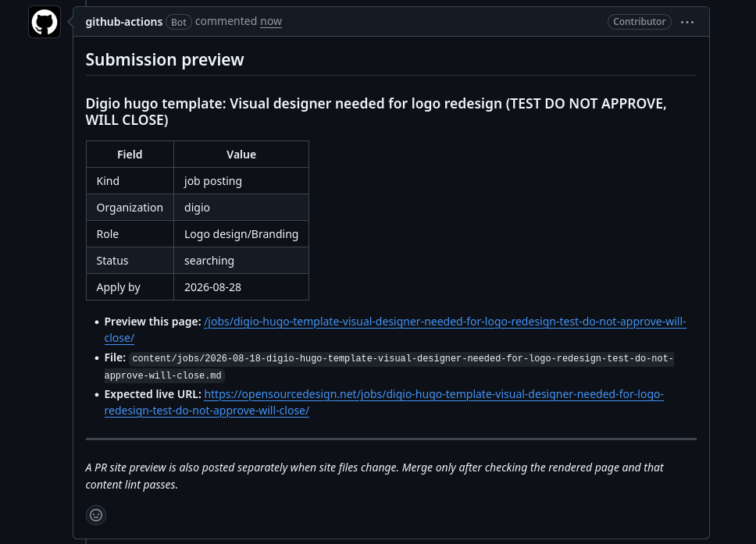
Task: Click the 'Preview this page:' label
Action: coord(153,322)
